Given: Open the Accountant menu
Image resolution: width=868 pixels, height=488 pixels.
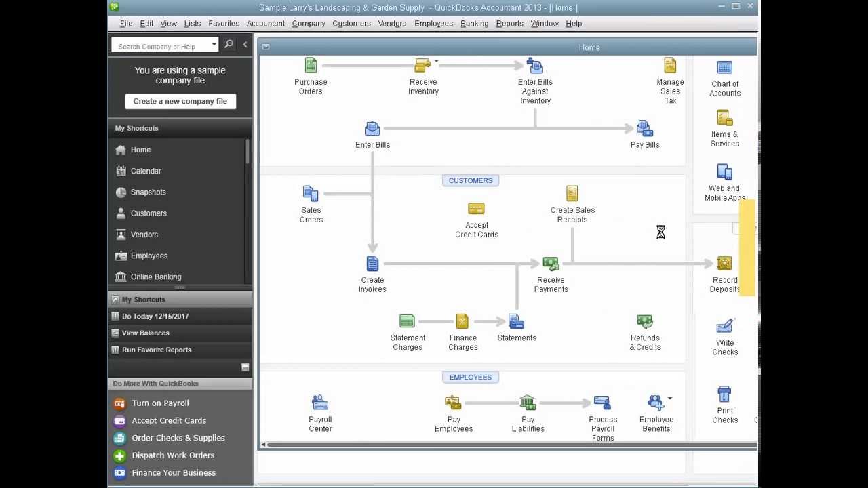Looking at the screenshot, I should 266,24.
